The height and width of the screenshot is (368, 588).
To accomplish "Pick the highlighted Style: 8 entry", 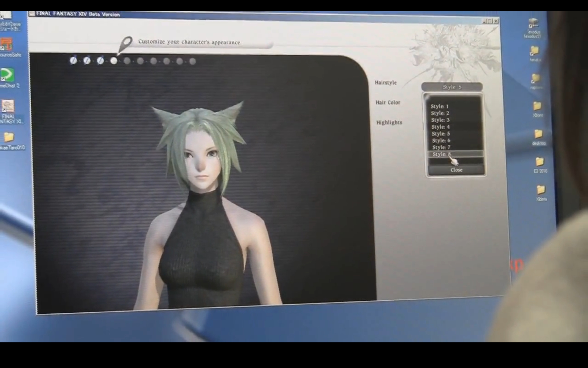I will pyautogui.click(x=442, y=154).
